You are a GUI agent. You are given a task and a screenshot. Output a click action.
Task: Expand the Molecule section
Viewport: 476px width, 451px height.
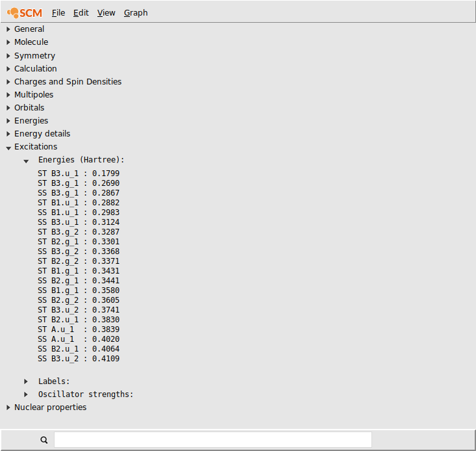coord(8,42)
